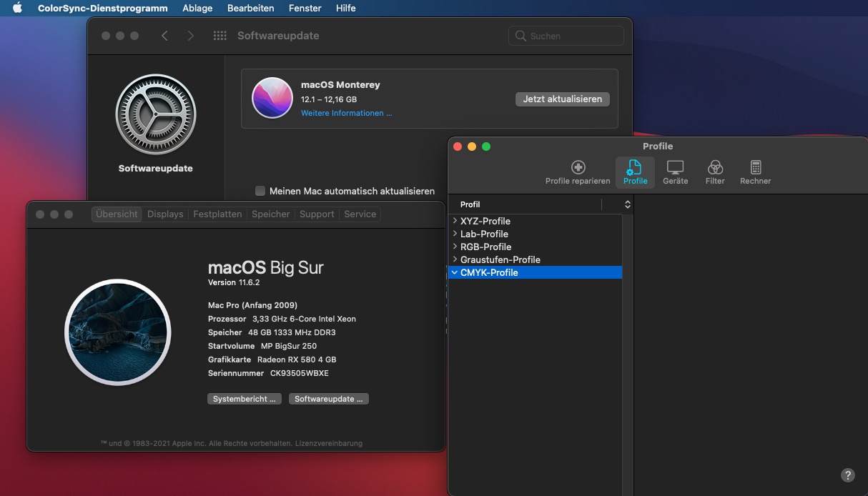The height and width of the screenshot is (496, 868).
Task: Select the Geräte toolbar icon
Action: (x=675, y=172)
